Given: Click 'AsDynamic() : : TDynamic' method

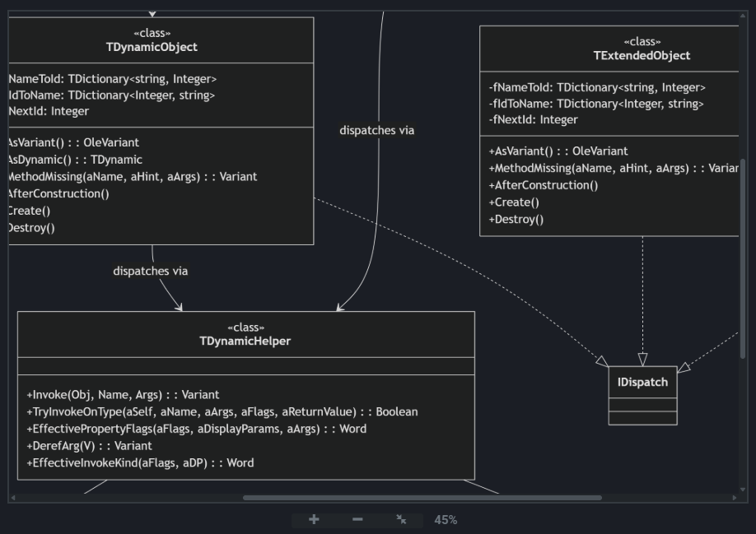Looking at the screenshot, I should [x=76, y=160].
